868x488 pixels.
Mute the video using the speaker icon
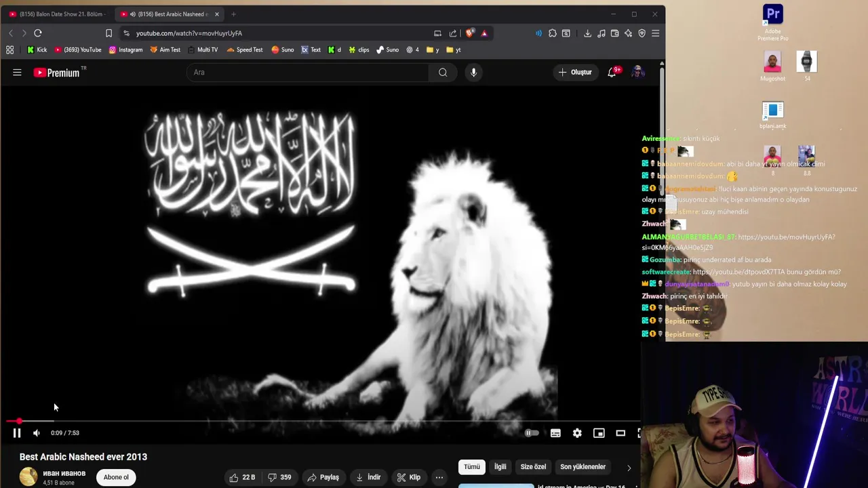coord(37,433)
